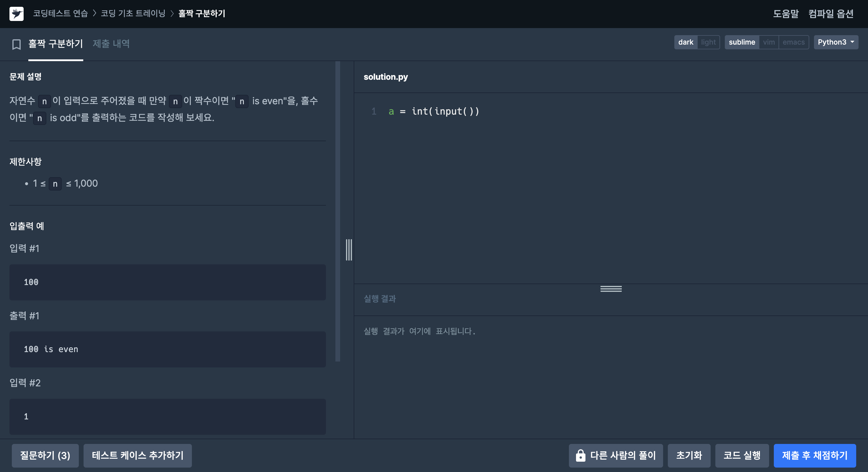Viewport: 868px width, 472px height.
Task: Enable vim key binding mode
Action: pyautogui.click(x=769, y=42)
